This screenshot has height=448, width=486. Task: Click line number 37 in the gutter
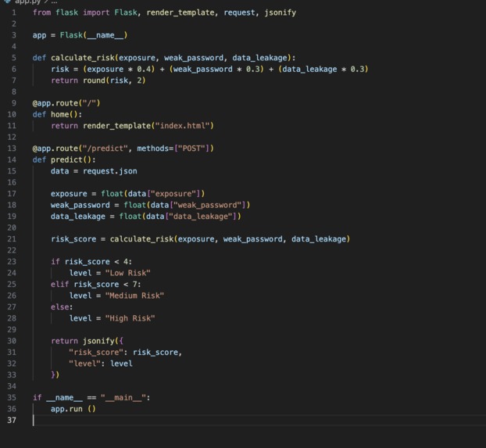click(x=12, y=420)
